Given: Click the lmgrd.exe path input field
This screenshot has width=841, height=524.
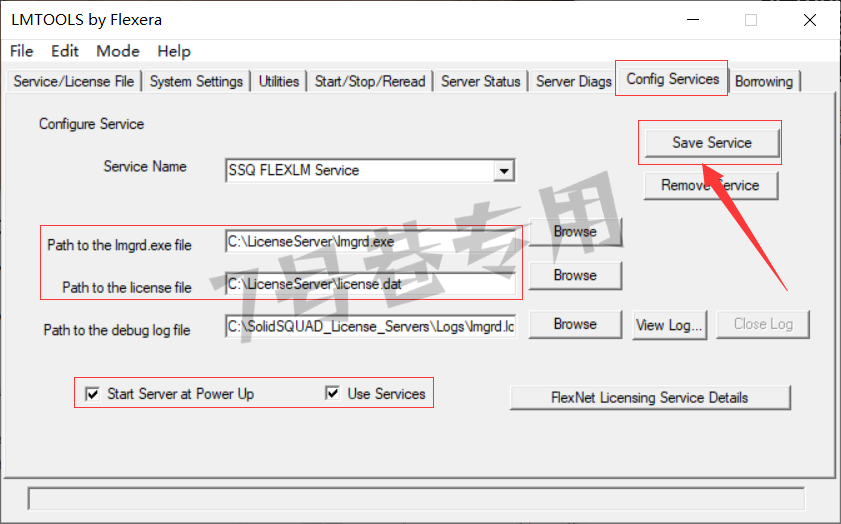Looking at the screenshot, I should 371,242.
